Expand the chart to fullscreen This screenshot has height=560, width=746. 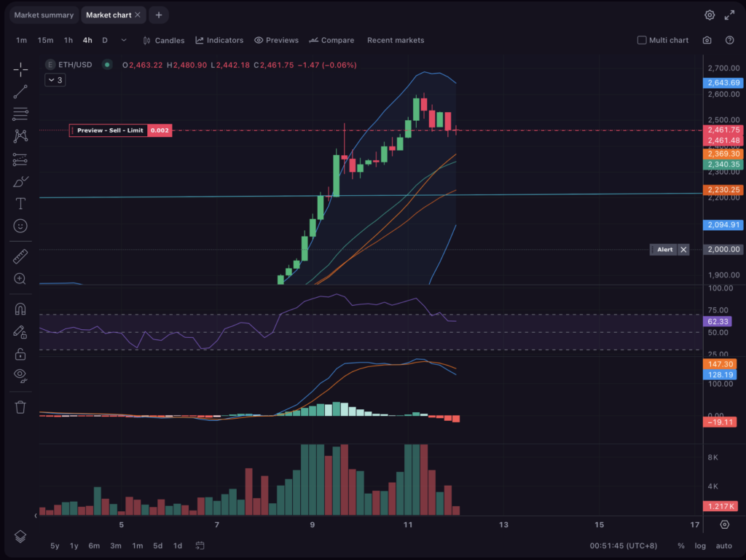(729, 15)
